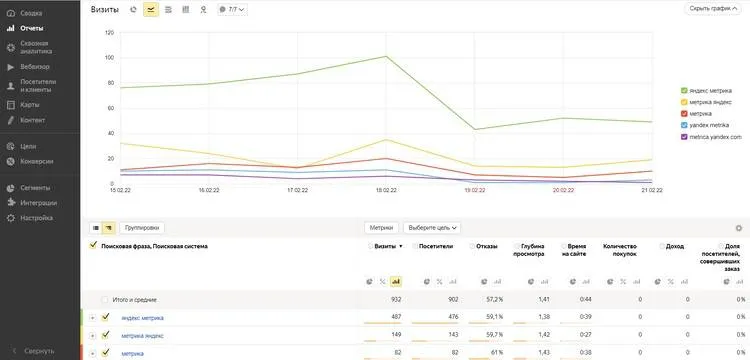
Task: Toggle the purple metrica.yandex.com legend swatch
Action: pos(684,137)
